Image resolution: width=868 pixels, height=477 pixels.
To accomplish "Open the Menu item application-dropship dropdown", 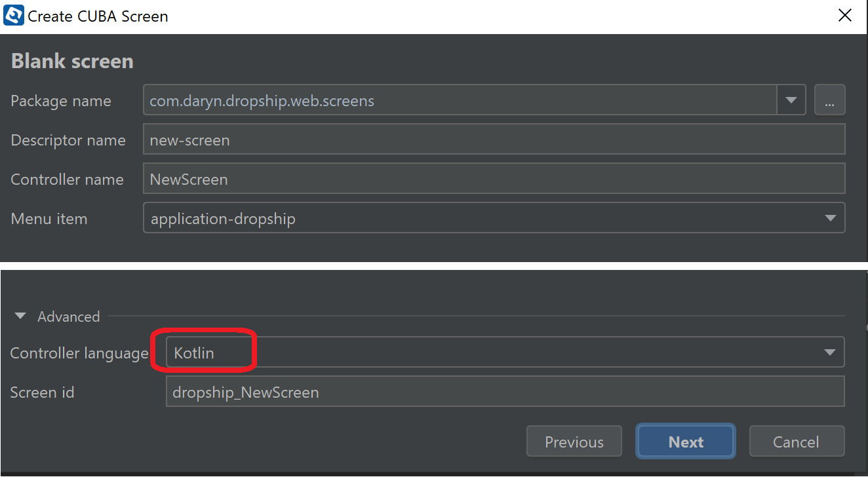I will pos(494,218).
